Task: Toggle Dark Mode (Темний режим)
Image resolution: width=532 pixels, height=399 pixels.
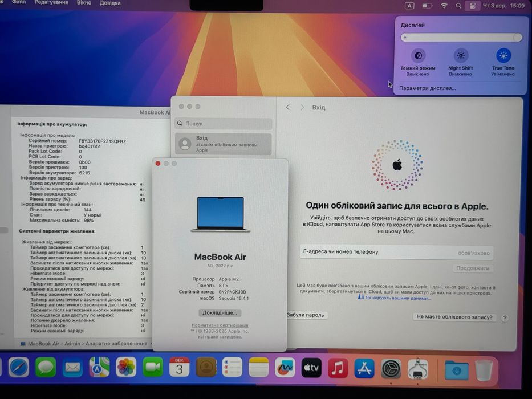Action: [x=418, y=56]
